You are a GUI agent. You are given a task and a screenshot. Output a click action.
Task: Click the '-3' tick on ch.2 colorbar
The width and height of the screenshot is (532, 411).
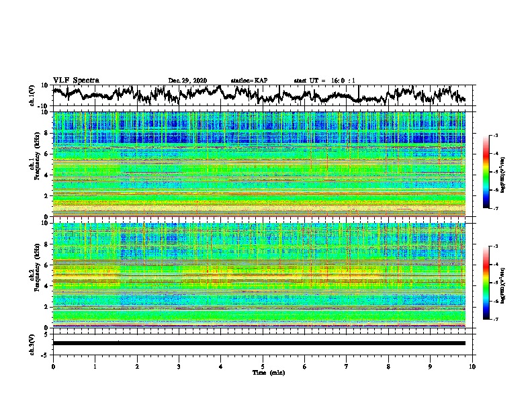(496, 246)
